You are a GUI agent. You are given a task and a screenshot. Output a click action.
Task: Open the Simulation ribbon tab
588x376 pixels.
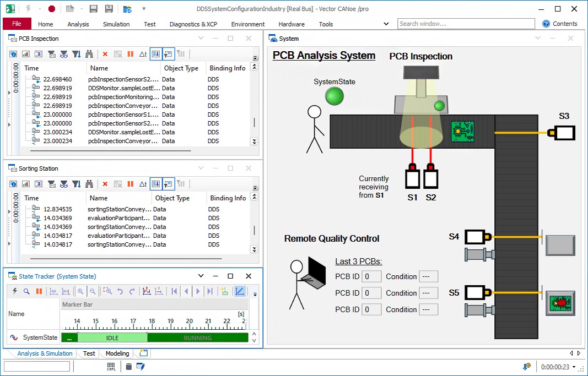116,24
